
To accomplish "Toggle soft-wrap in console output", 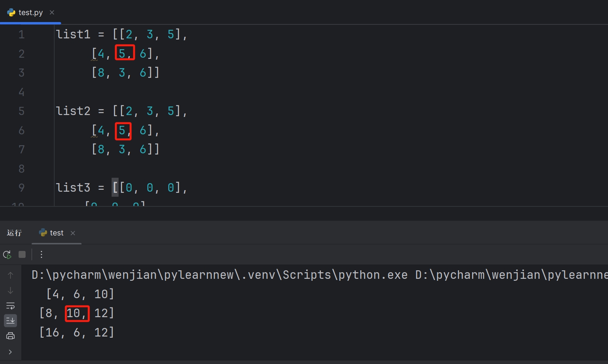I will point(10,306).
